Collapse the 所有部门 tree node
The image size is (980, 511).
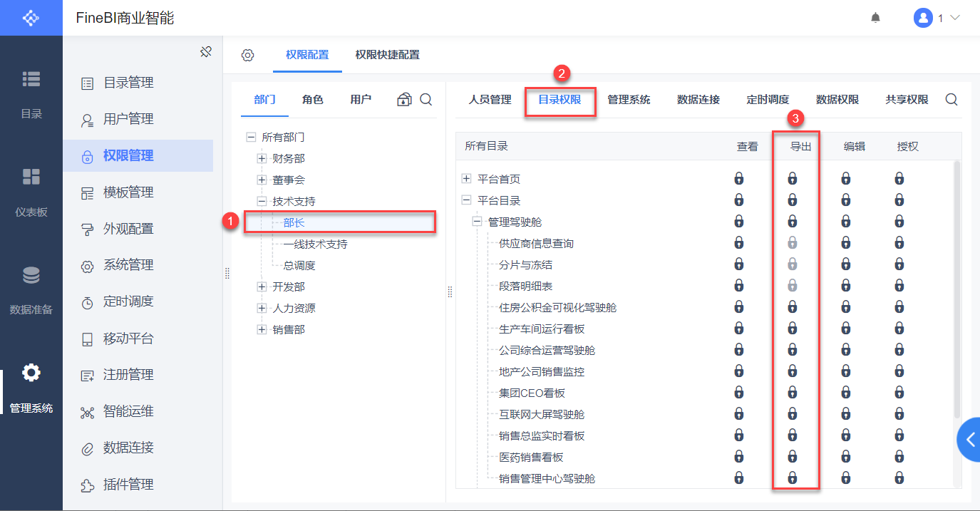[251, 137]
